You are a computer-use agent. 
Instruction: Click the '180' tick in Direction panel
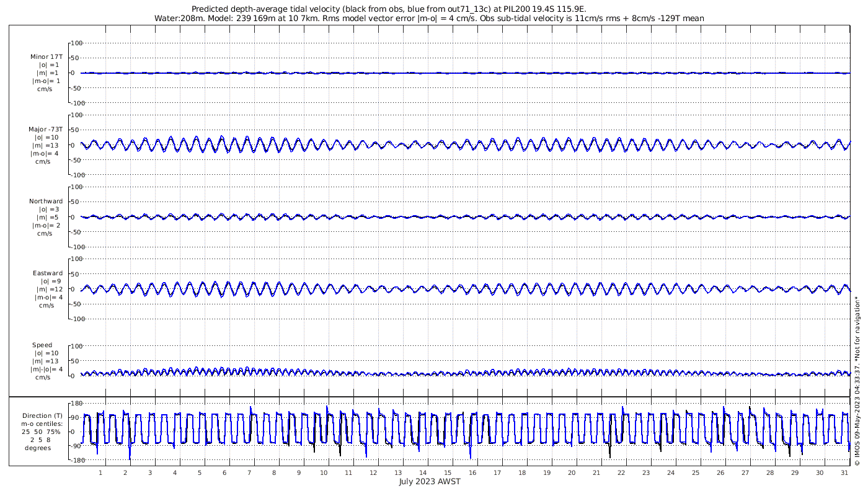point(77,403)
